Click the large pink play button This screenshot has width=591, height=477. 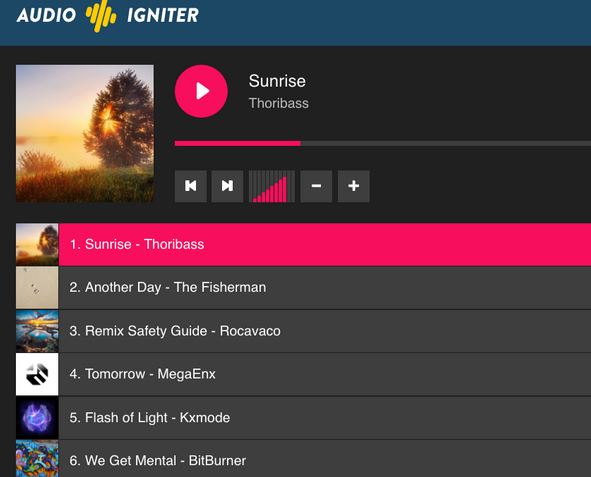[201, 91]
